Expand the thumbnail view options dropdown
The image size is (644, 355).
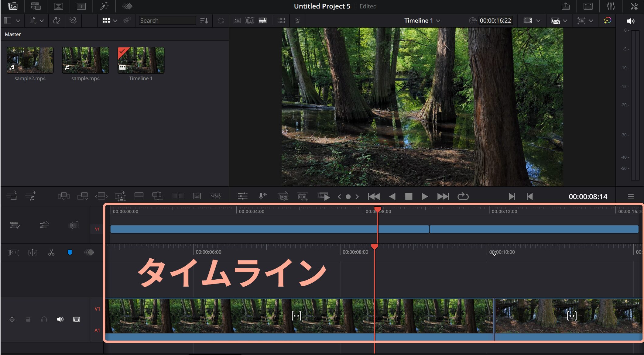pos(115,21)
